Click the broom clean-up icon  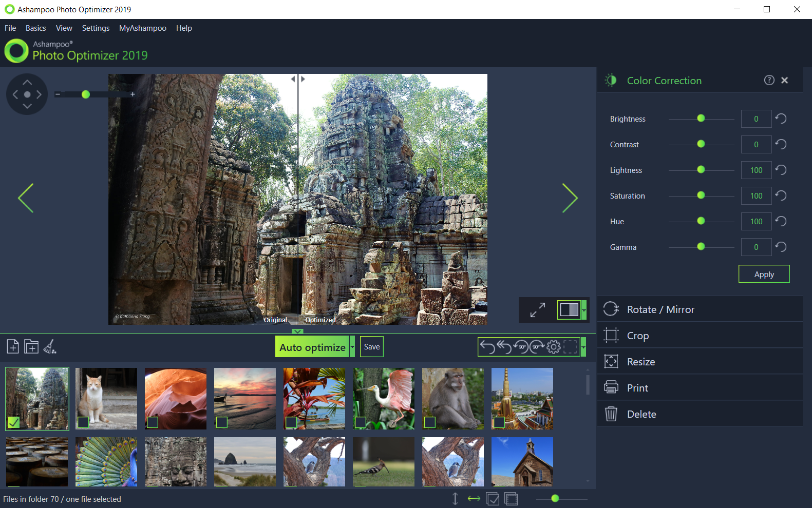pos(50,347)
